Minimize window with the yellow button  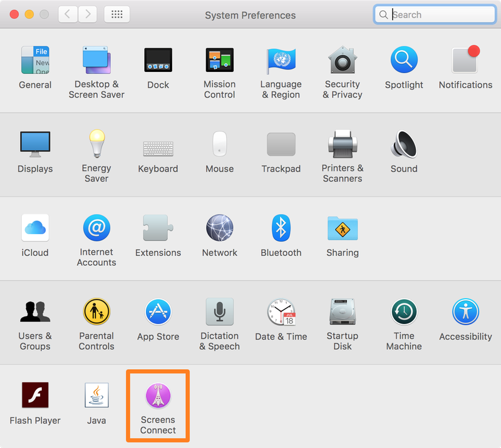(29, 14)
